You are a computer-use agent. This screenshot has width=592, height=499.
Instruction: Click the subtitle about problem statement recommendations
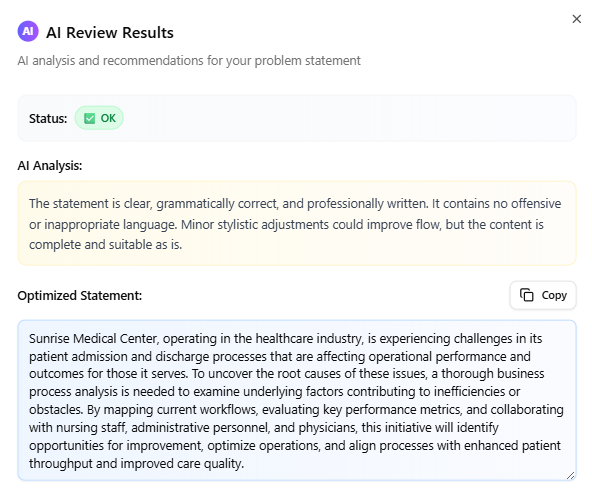(x=189, y=61)
